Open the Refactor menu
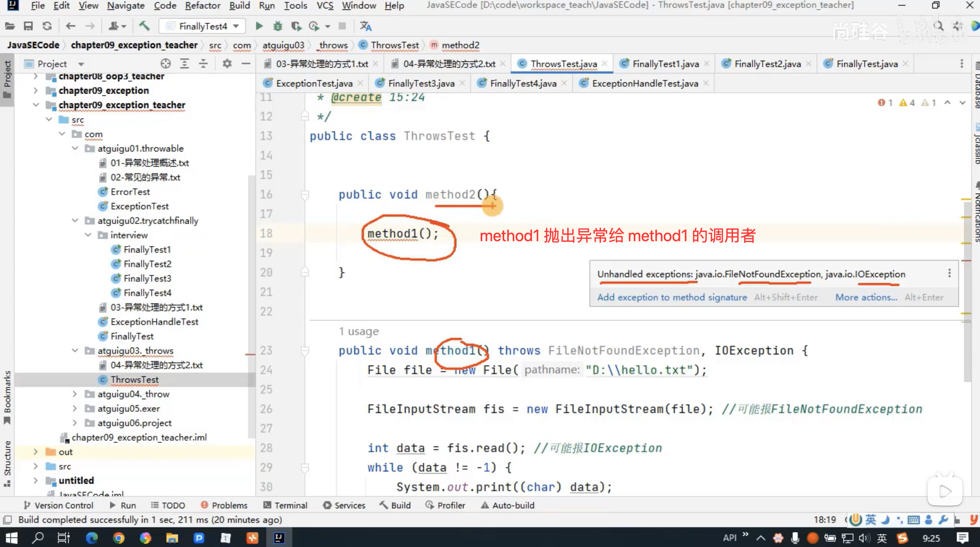980x547 pixels. (202, 5)
